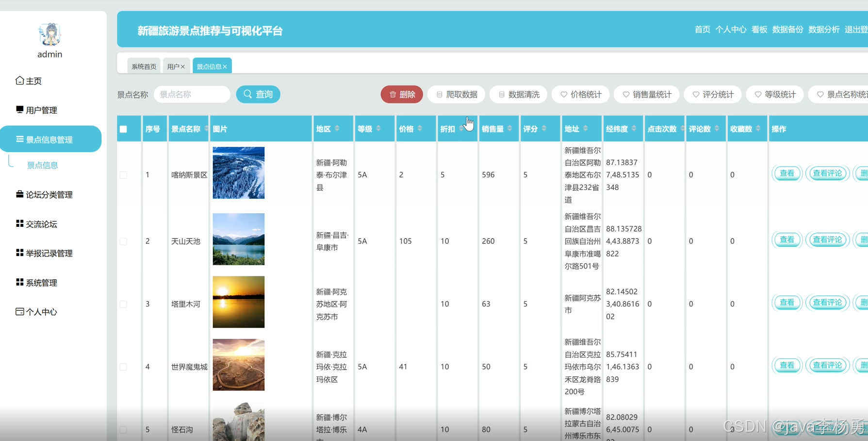Open 评分统计 chart button
Viewport: 868px width, 441px height.
click(713, 94)
